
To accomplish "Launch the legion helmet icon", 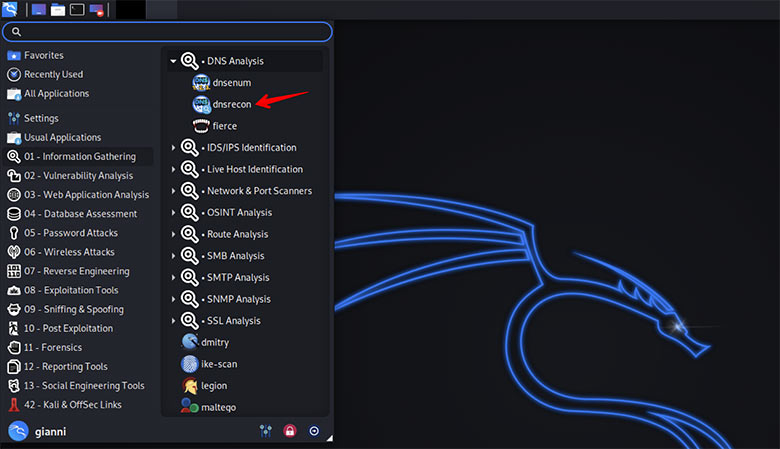I will pos(190,386).
